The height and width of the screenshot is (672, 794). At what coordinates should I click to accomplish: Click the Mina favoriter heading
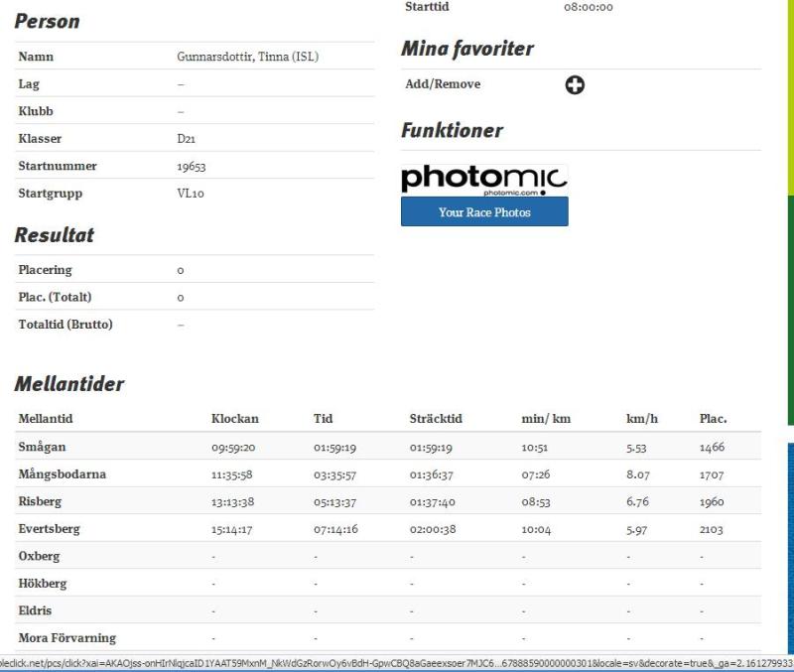(467, 49)
